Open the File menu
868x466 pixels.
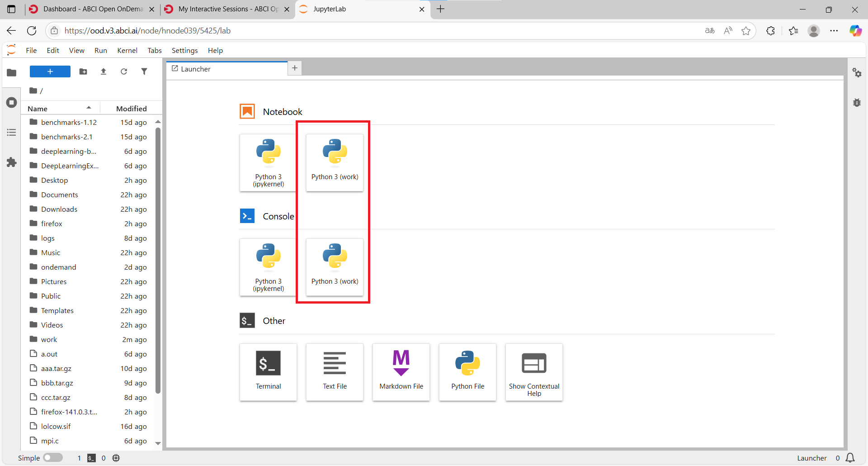coord(31,50)
